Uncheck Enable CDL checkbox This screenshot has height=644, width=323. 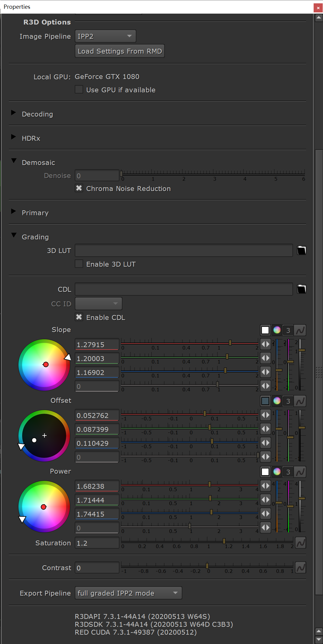tap(79, 317)
